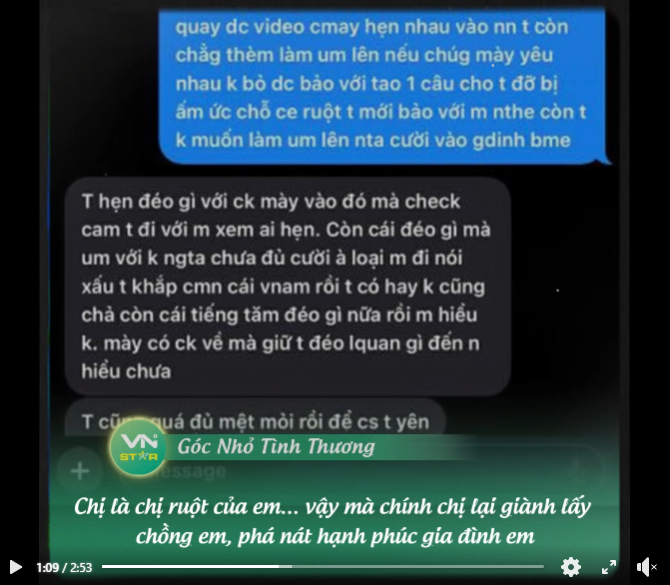Unmute the video with the speaker icon
The height and width of the screenshot is (585, 670).
click(646, 567)
